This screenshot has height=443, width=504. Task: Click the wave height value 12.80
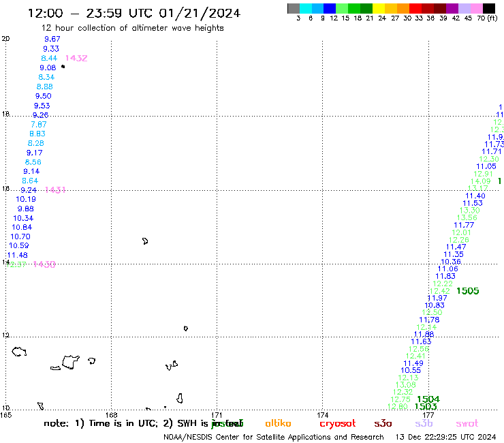coord(397,406)
